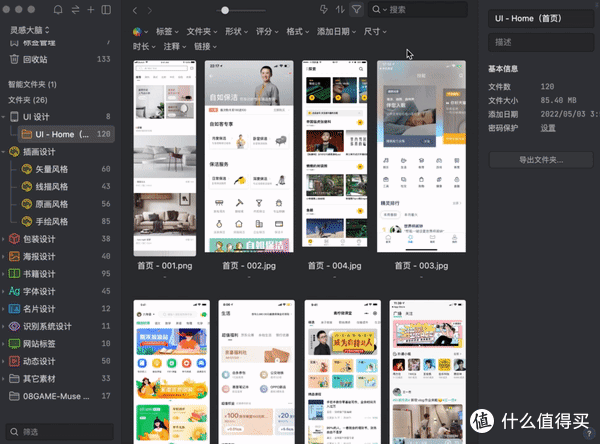Image resolution: width=600 pixels, height=444 pixels.
Task: Click the thumbnail size slider handle
Action: point(225,10)
